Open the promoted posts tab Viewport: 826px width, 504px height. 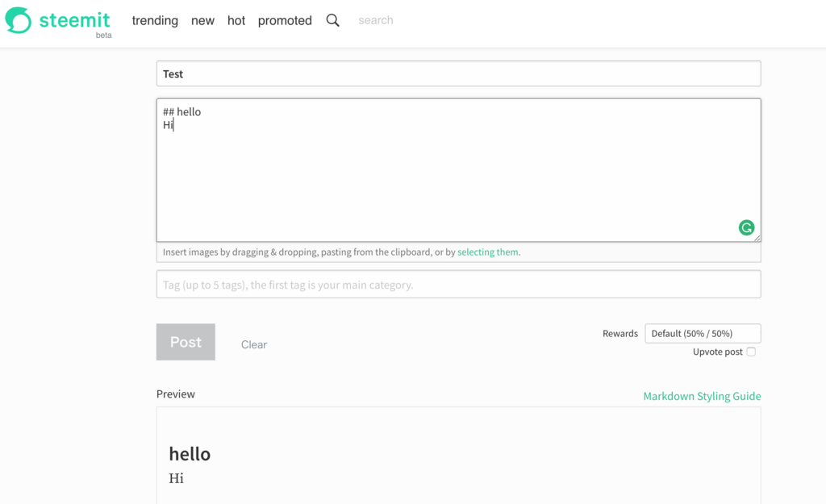coord(285,20)
